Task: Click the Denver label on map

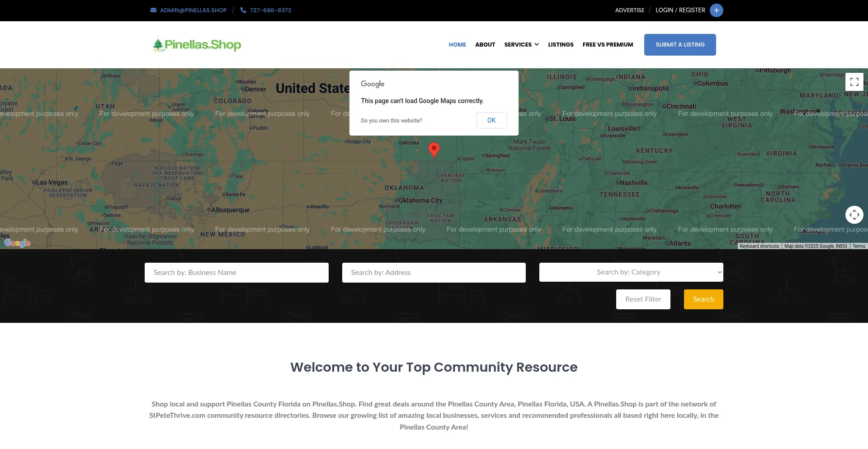Action: [x=255, y=89]
